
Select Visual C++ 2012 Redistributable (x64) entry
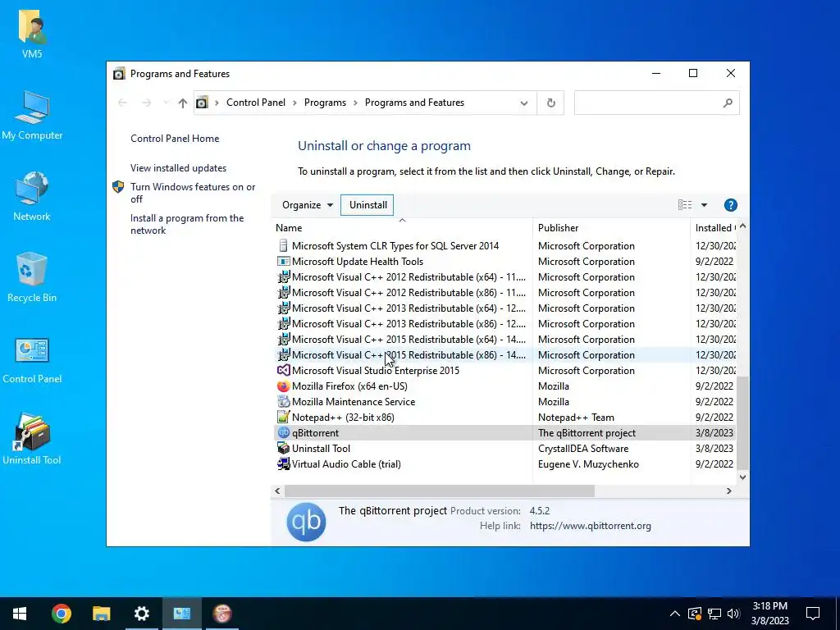504,277
